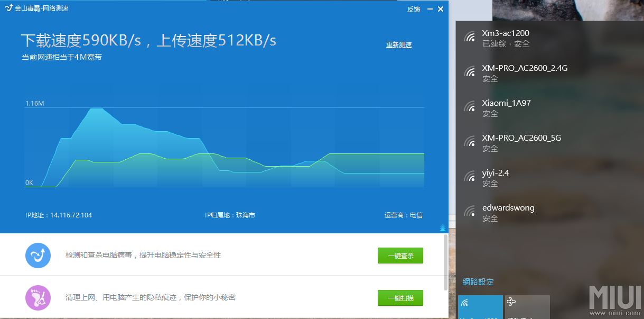The image size is (644, 319).
Task: Click Wi-Fi signal icon beside XM-PRO_AC2600_2.4G
Action: click(469, 71)
